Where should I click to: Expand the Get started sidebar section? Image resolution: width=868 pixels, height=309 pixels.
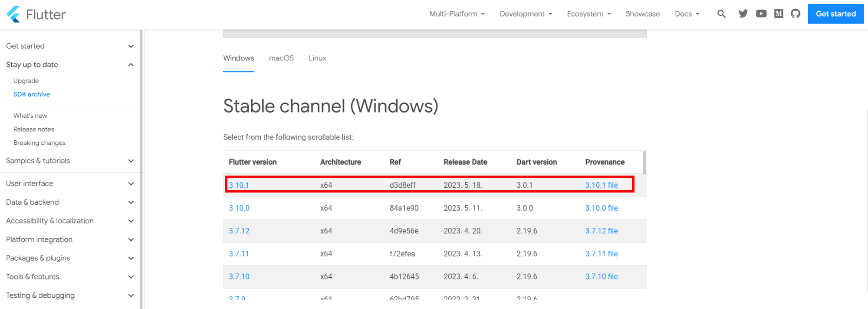click(70, 46)
